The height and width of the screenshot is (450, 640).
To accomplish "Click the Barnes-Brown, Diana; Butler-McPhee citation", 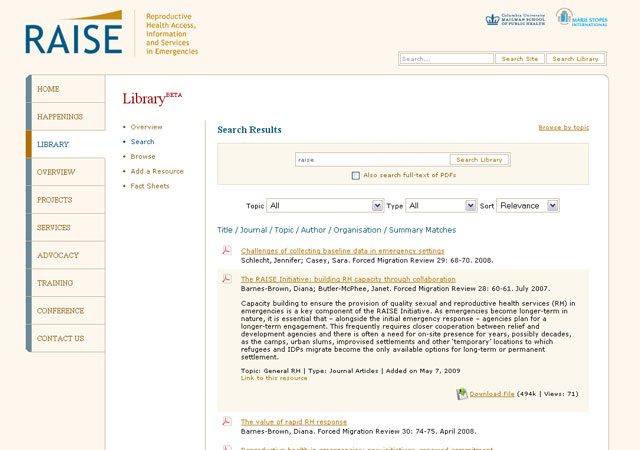I will click(395, 289).
